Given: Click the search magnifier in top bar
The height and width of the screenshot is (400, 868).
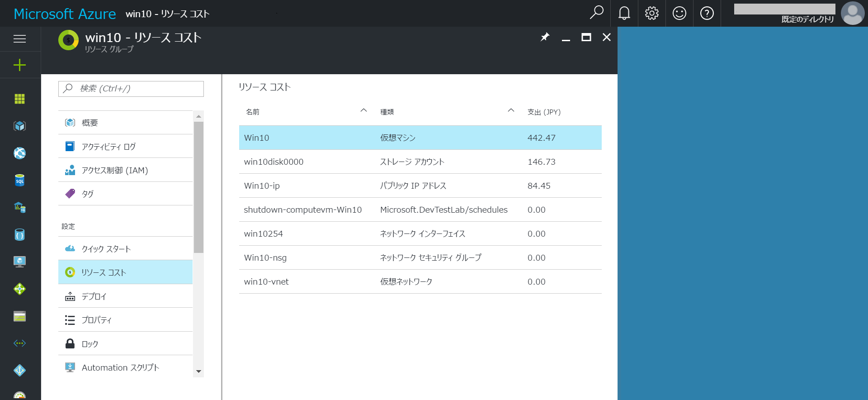Looking at the screenshot, I should pos(596,13).
